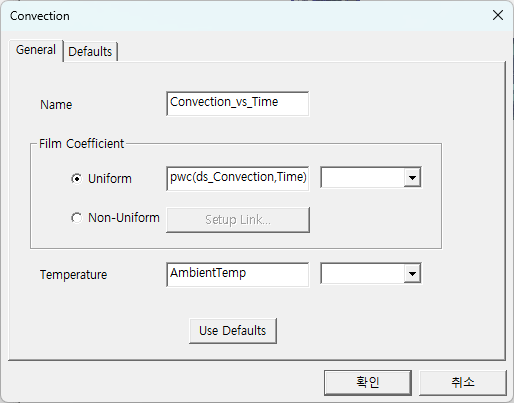The height and width of the screenshot is (403, 514).
Task: Expand the film coefficient unit dropdown arrow
Action: [x=412, y=178]
